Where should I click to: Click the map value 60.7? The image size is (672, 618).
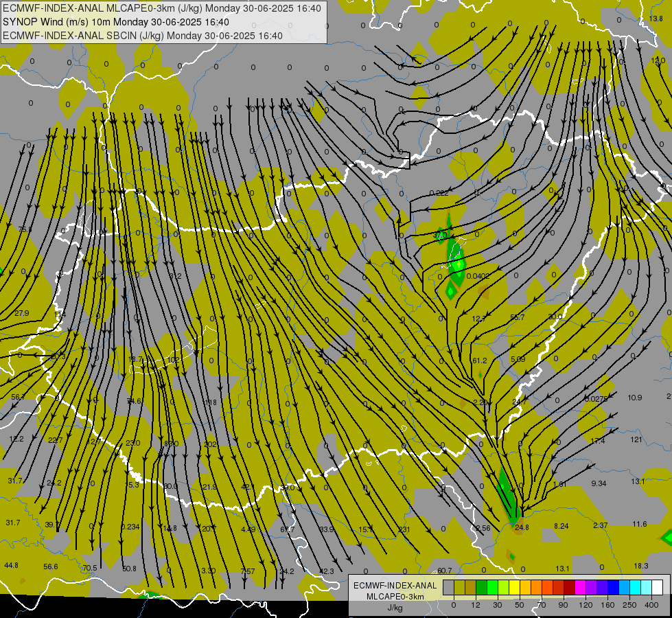point(444,571)
